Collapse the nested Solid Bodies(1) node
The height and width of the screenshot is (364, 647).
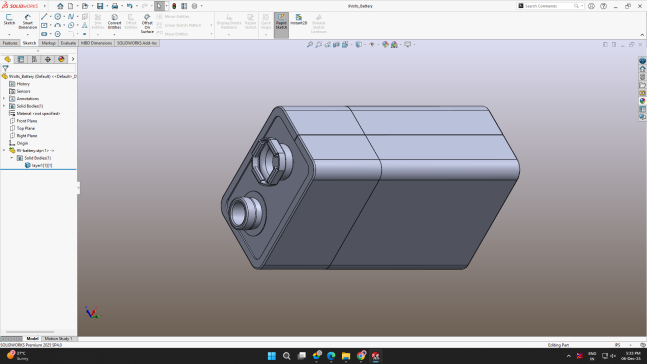tap(12, 158)
